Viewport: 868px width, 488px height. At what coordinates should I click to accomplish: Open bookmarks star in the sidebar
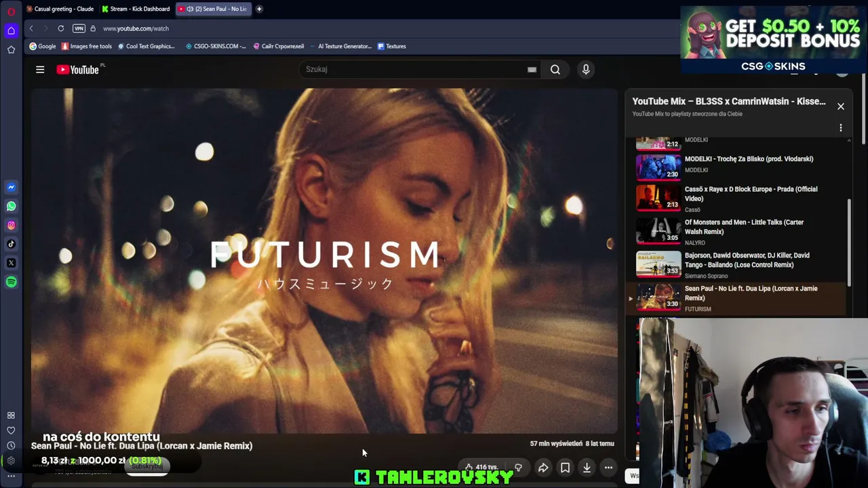tap(11, 49)
